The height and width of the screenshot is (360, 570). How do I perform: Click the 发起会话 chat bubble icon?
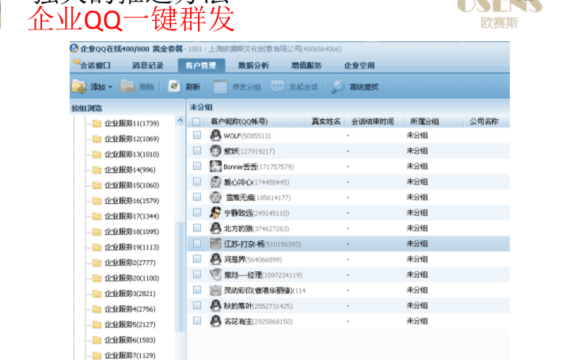tap(277, 86)
